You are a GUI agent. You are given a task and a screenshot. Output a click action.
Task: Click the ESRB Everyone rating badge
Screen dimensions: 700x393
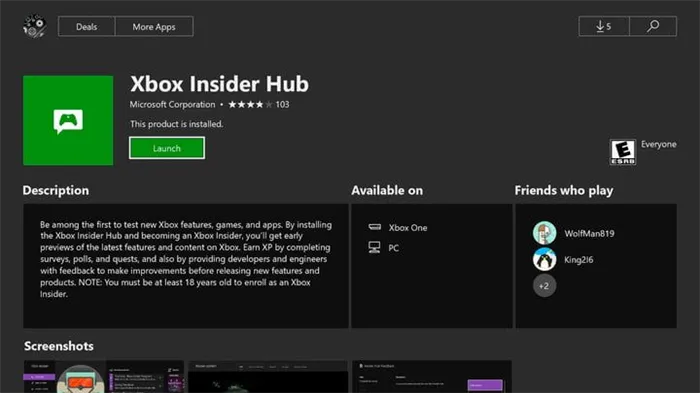[623, 152]
